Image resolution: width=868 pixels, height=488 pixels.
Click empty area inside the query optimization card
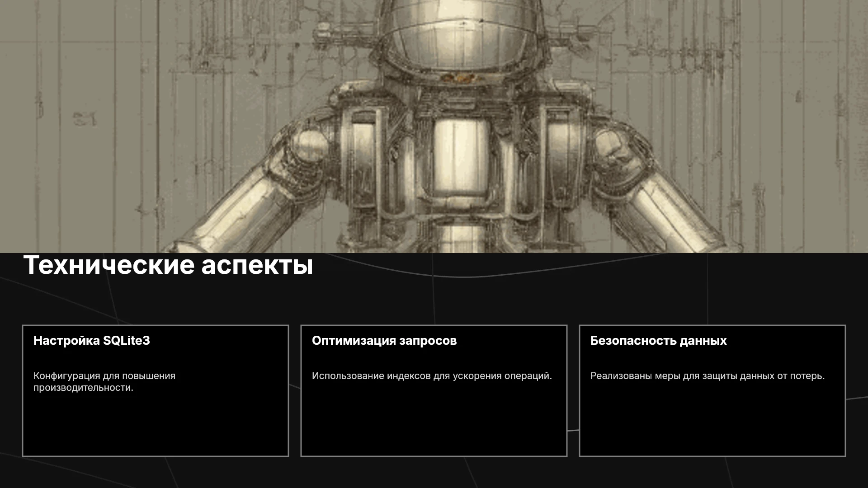click(434, 420)
